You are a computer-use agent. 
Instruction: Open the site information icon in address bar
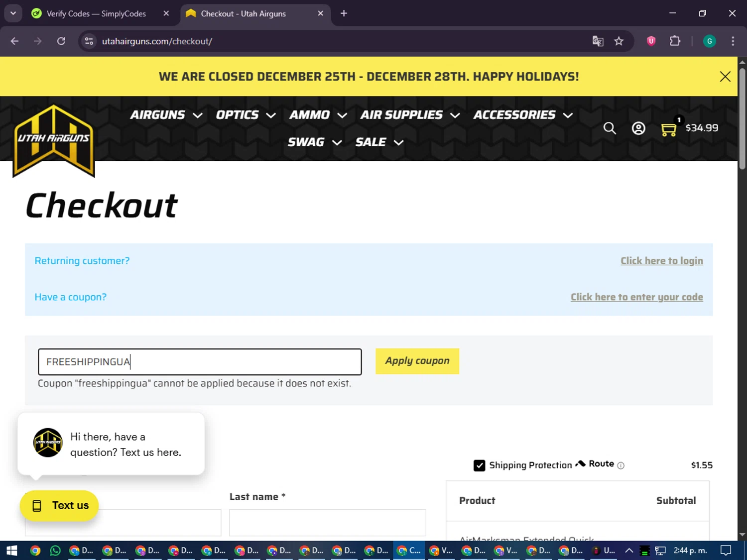89,41
